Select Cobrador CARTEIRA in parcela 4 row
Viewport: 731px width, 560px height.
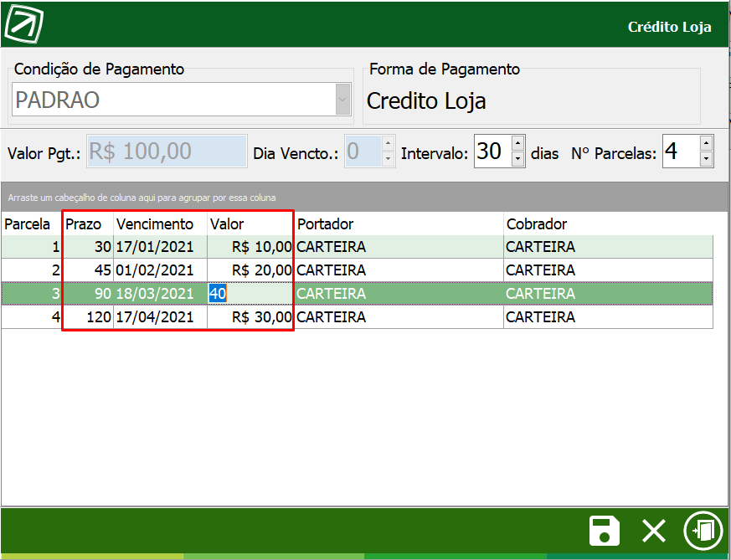click(x=609, y=316)
